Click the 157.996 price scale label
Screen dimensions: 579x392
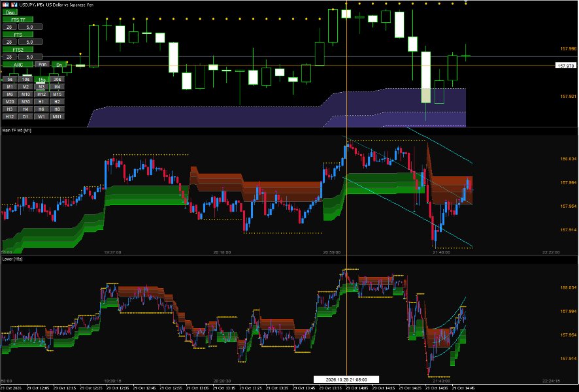point(568,49)
